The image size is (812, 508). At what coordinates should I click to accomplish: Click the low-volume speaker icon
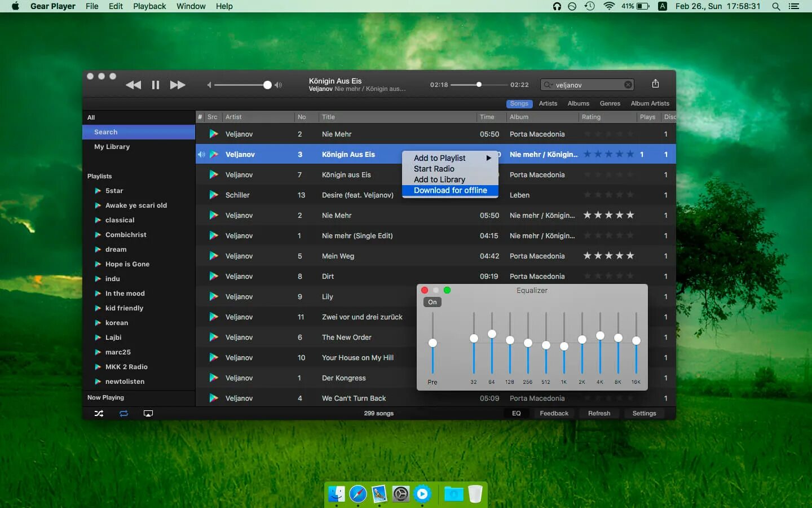pos(209,85)
